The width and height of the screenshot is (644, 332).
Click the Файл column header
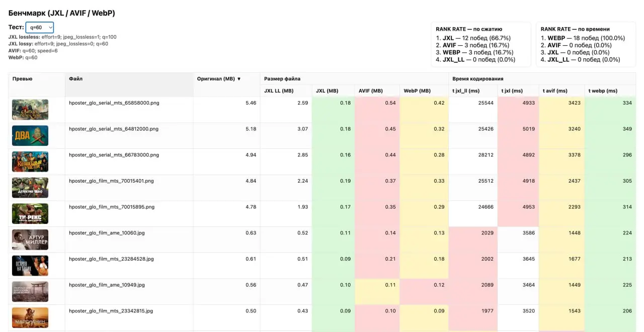pos(75,78)
